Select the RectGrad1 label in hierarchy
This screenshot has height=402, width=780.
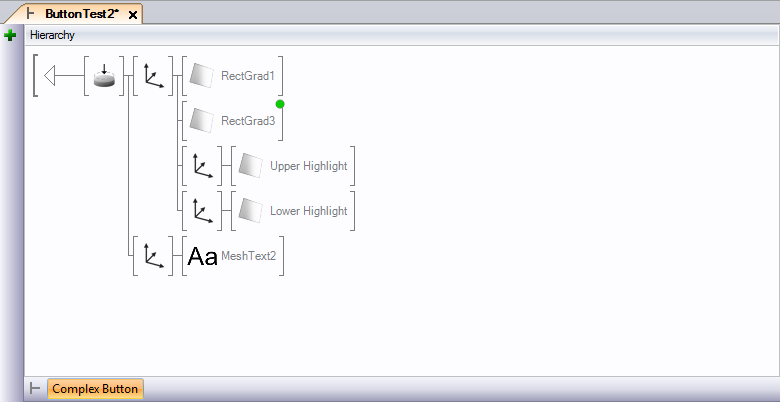[x=248, y=76]
